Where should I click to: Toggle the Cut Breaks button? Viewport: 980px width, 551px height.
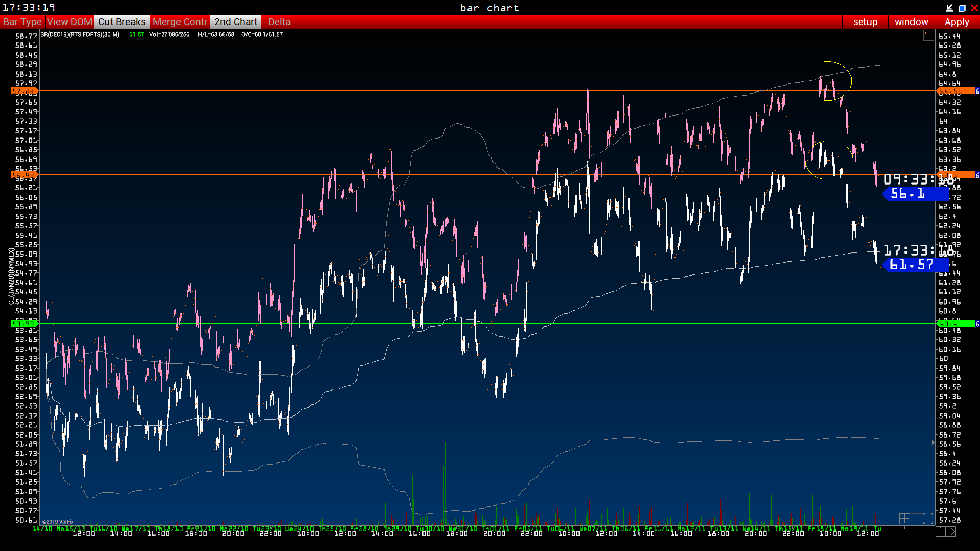(122, 22)
